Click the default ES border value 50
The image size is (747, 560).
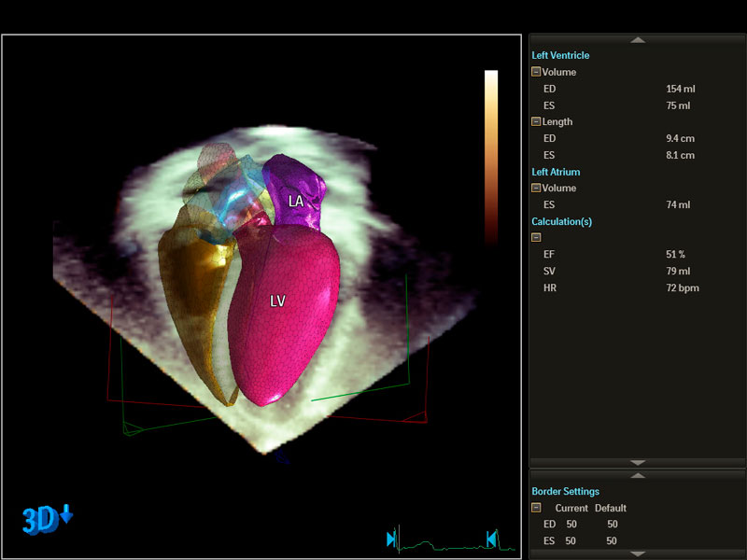(612, 541)
